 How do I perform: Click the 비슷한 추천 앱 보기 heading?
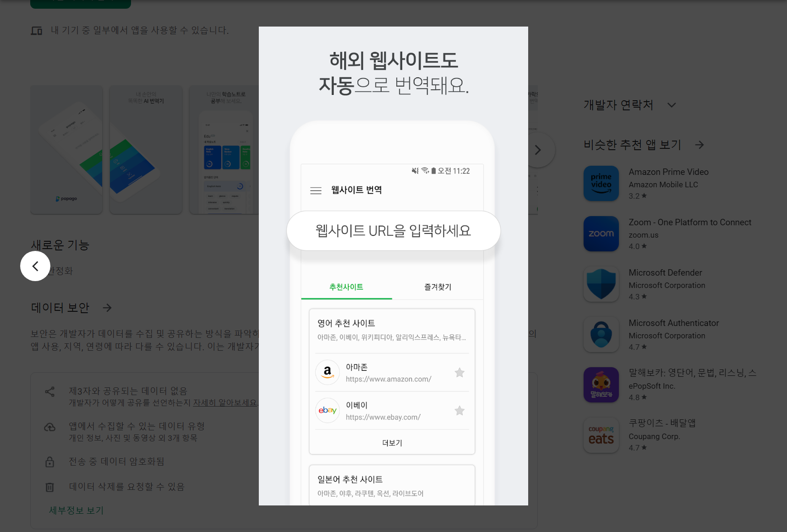(x=632, y=145)
